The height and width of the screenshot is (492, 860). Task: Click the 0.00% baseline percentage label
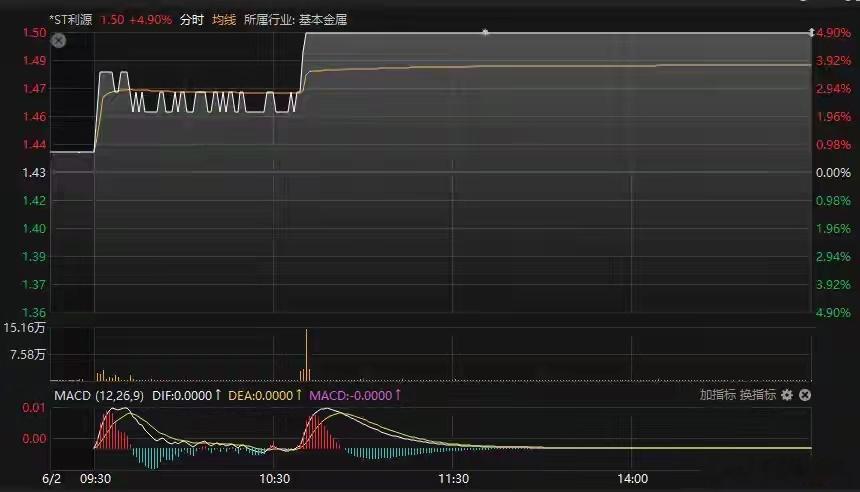pos(833,173)
